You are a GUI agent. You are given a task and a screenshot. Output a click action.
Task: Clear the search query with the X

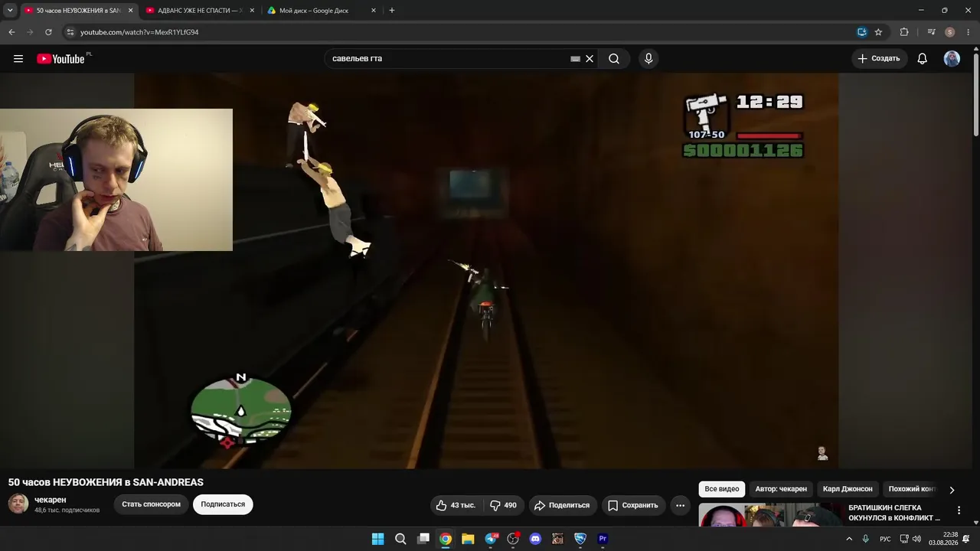[590, 59]
